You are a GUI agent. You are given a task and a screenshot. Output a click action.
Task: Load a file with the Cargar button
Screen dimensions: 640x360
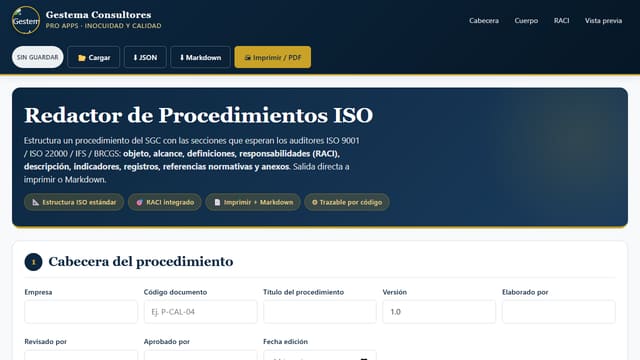[x=94, y=58]
